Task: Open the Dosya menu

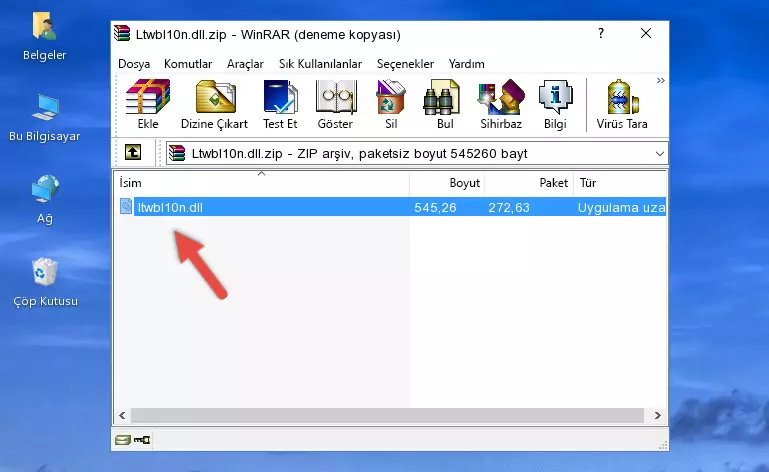Action: (x=134, y=64)
